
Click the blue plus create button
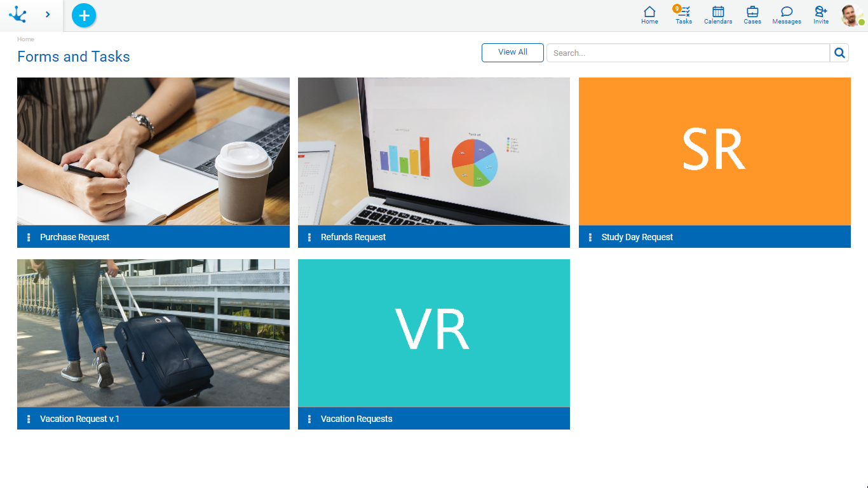pyautogui.click(x=84, y=15)
